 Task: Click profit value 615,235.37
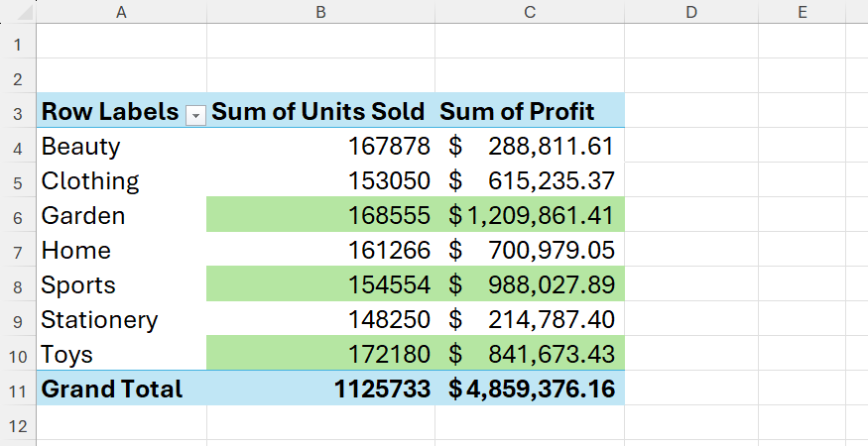coord(551,181)
